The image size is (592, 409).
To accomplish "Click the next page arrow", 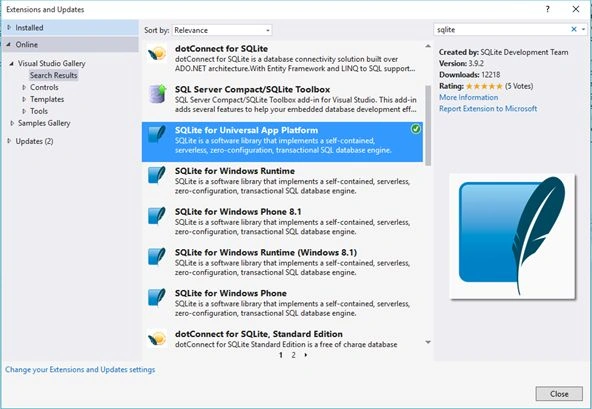I will [x=306, y=355].
